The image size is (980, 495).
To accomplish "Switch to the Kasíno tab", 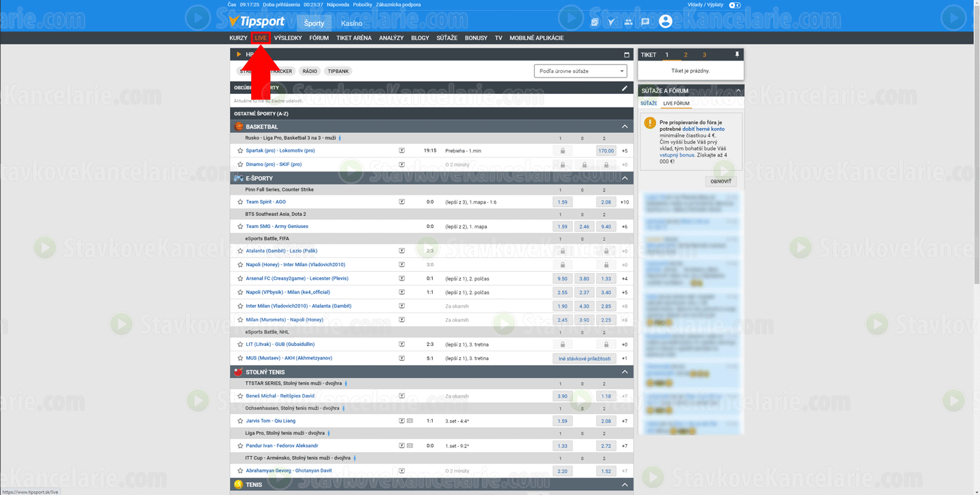I will pyautogui.click(x=352, y=23).
